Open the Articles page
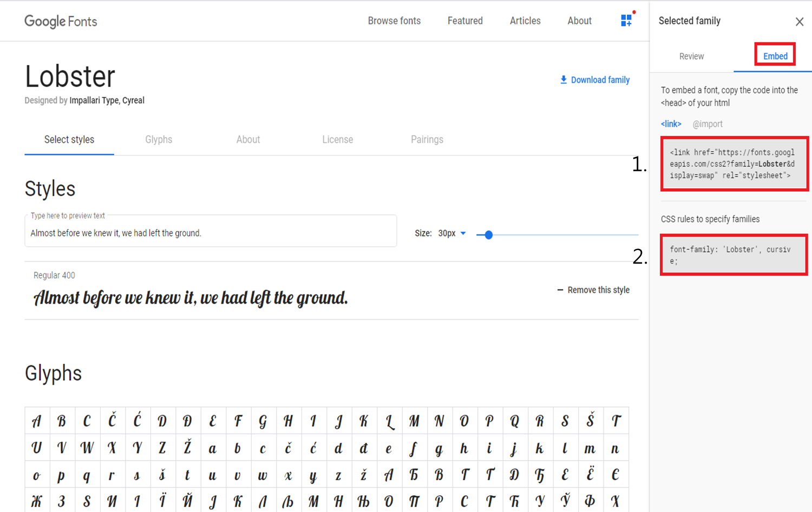The height and width of the screenshot is (512, 812). (x=525, y=21)
